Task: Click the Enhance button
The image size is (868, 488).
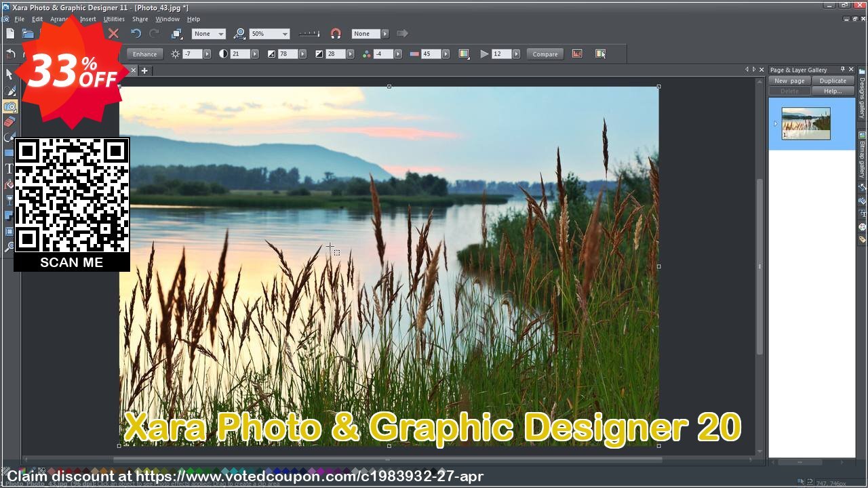Action: [144, 54]
